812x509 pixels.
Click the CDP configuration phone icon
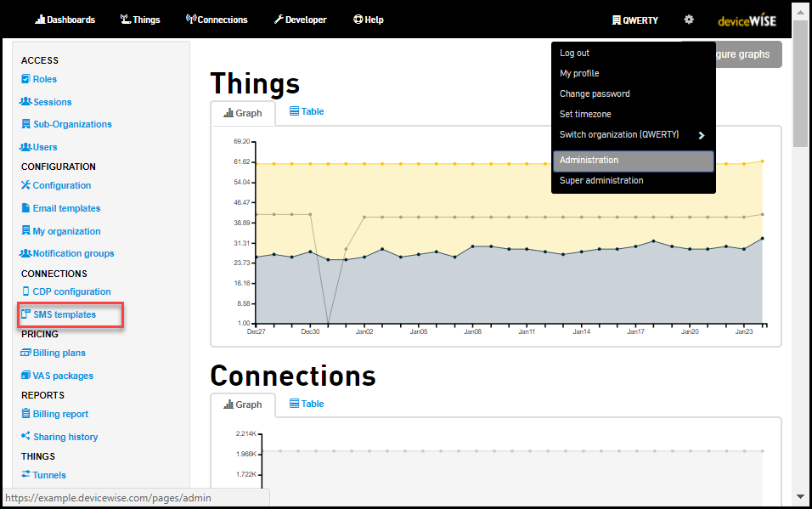coord(25,291)
